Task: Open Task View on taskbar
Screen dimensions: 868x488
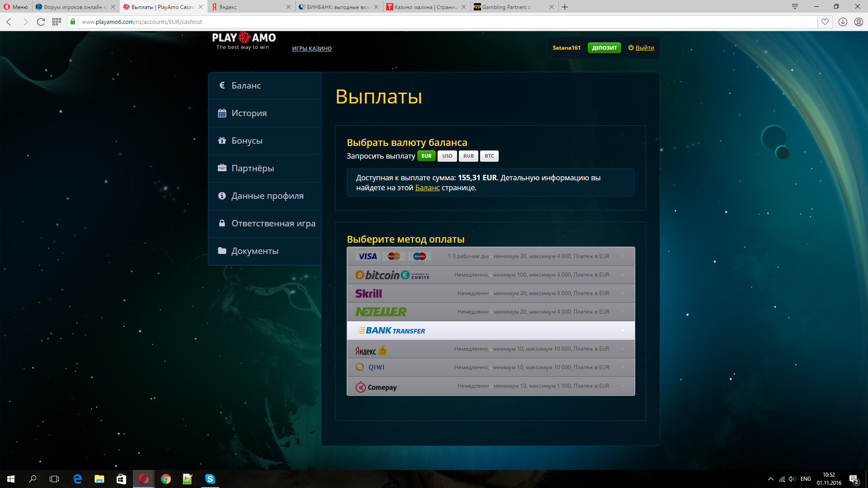Action: 54,479
